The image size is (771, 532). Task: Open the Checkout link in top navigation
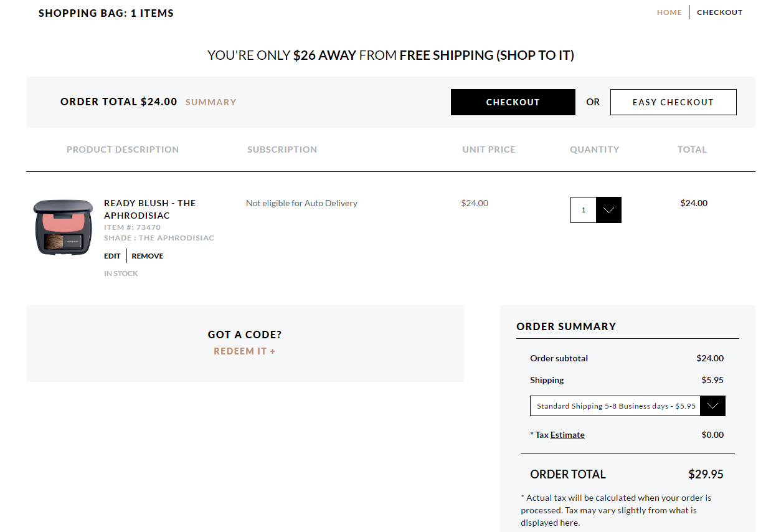(719, 12)
